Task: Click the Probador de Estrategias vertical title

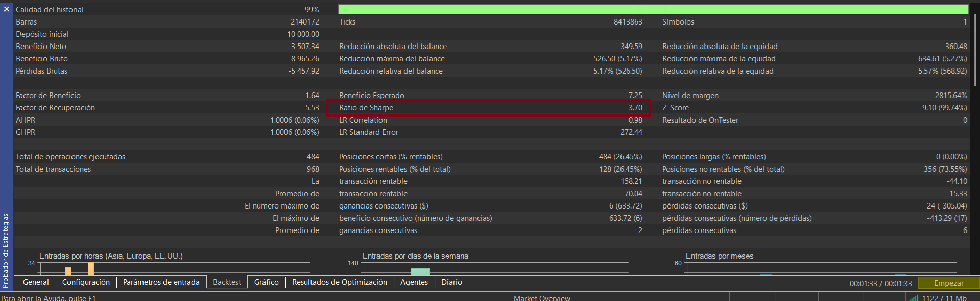Action: click(6, 250)
